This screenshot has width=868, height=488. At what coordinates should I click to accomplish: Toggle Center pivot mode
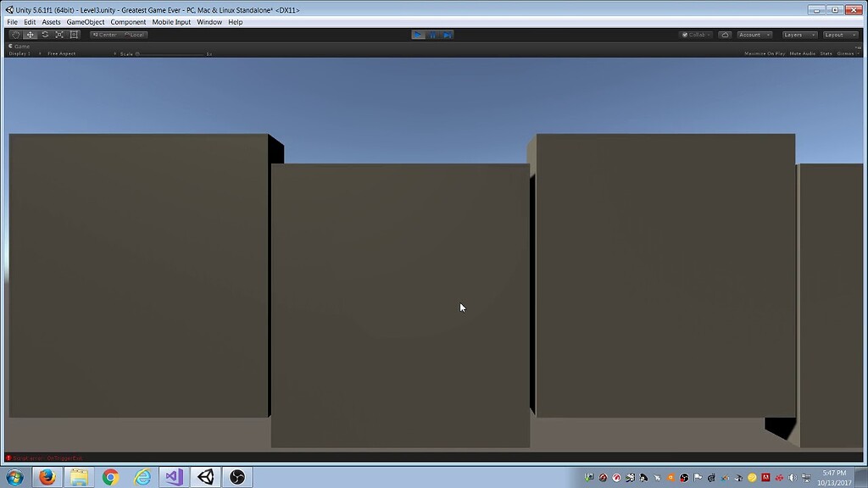pyautogui.click(x=105, y=35)
